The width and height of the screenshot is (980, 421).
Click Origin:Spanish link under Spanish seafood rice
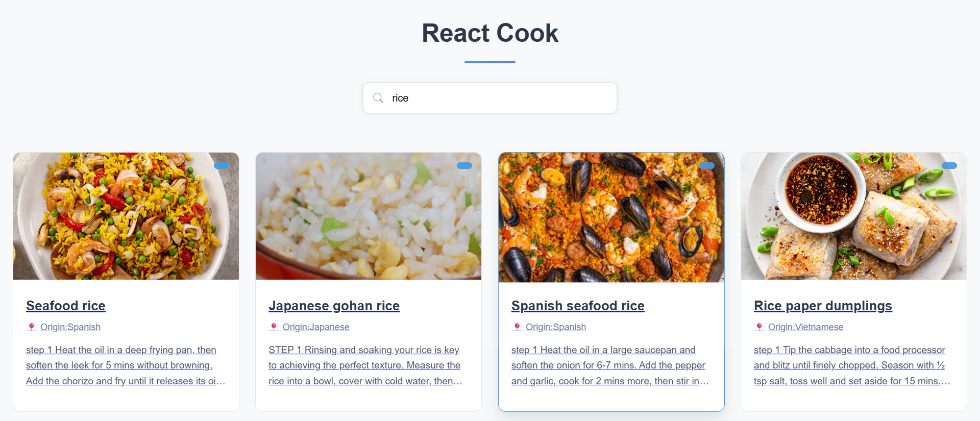pyautogui.click(x=556, y=327)
